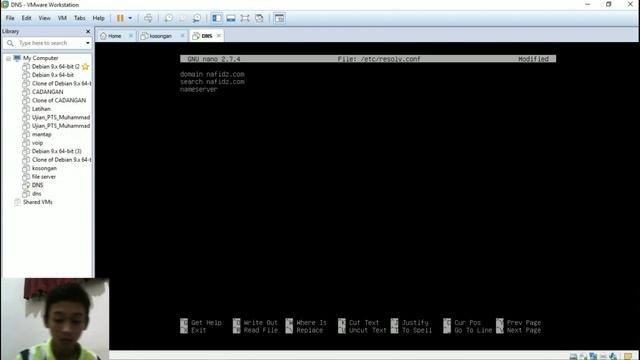Close the Home tab
640x360 pixels.
pyautogui.click(x=131, y=36)
